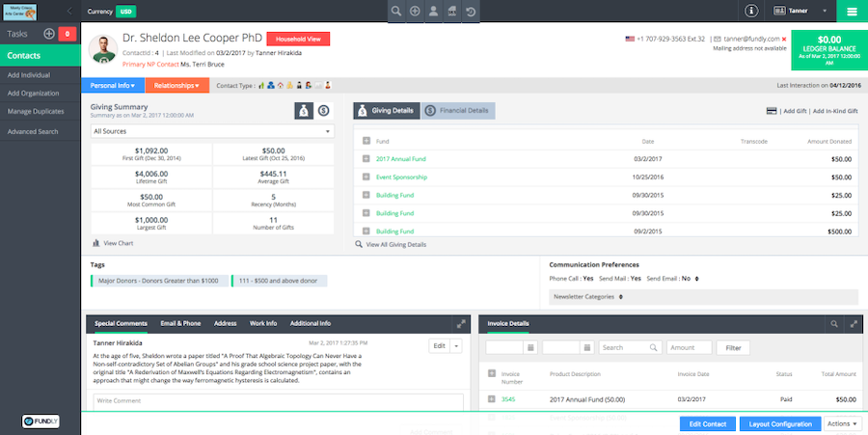
Task: Click the red task count badge
Action: [67, 34]
